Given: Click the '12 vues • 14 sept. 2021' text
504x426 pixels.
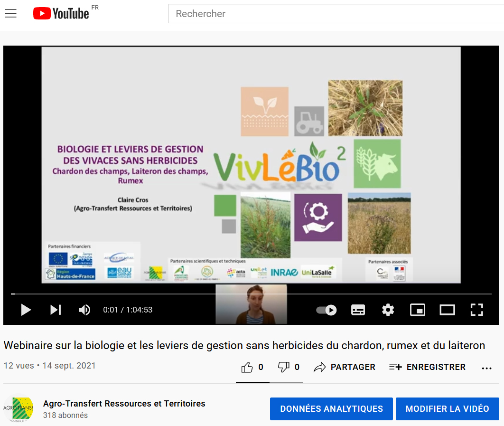Looking at the screenshot, I should pos(50,366).
